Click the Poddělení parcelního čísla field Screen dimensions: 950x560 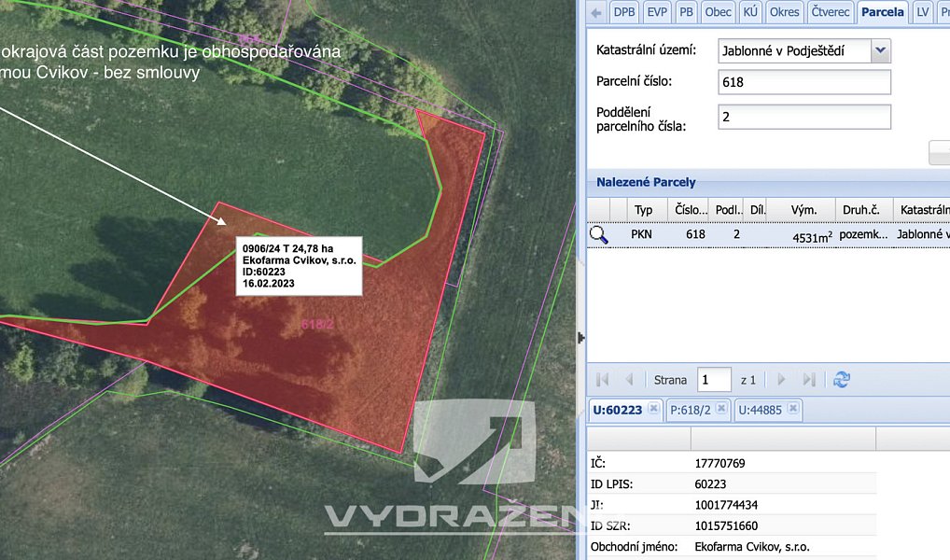pyautogui.click(x=804, y=117)
